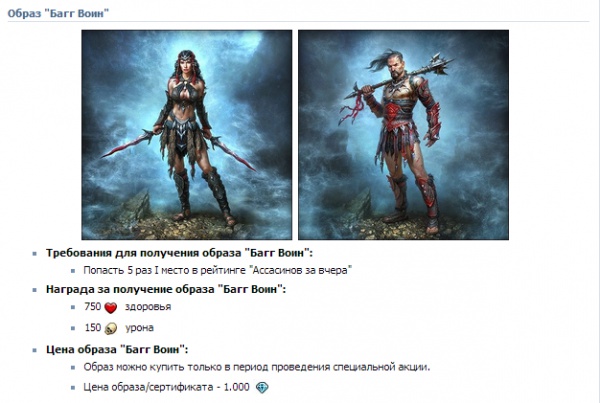Image resolution: width=600 pixels, height=403 pixels.
Task: Open the male warrior image
Action: coord(403,135)
